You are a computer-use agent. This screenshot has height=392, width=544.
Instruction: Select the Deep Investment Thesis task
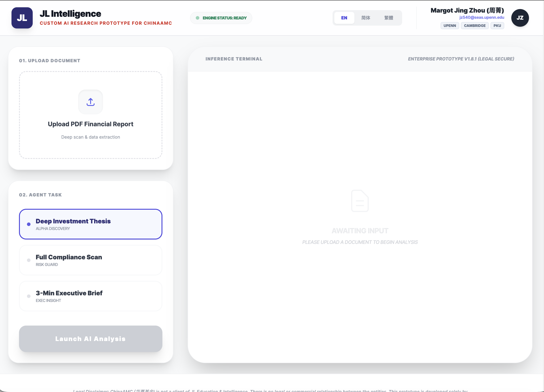(90, 224)
